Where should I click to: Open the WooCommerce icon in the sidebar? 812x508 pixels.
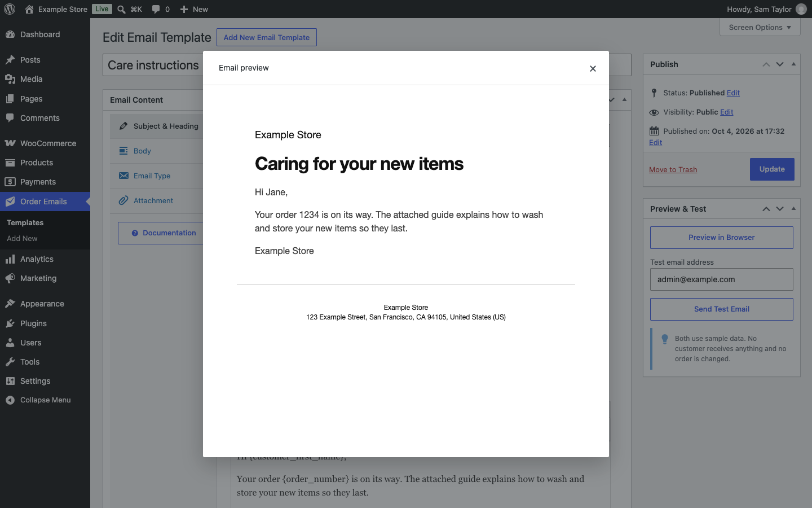click(x=10, y=143)
